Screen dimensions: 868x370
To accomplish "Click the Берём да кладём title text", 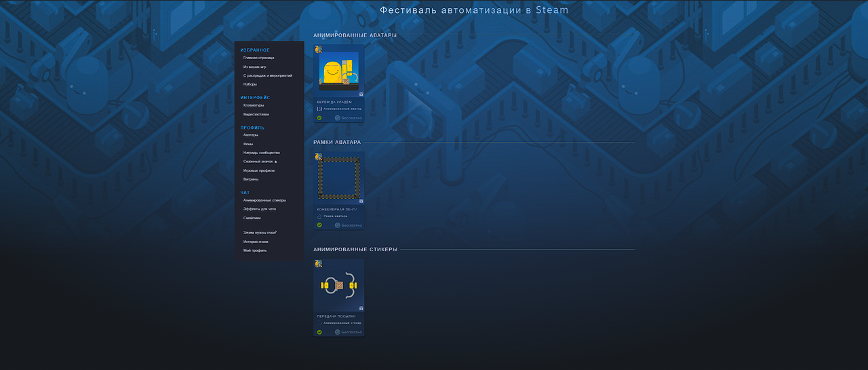I will tap(334, 102).
